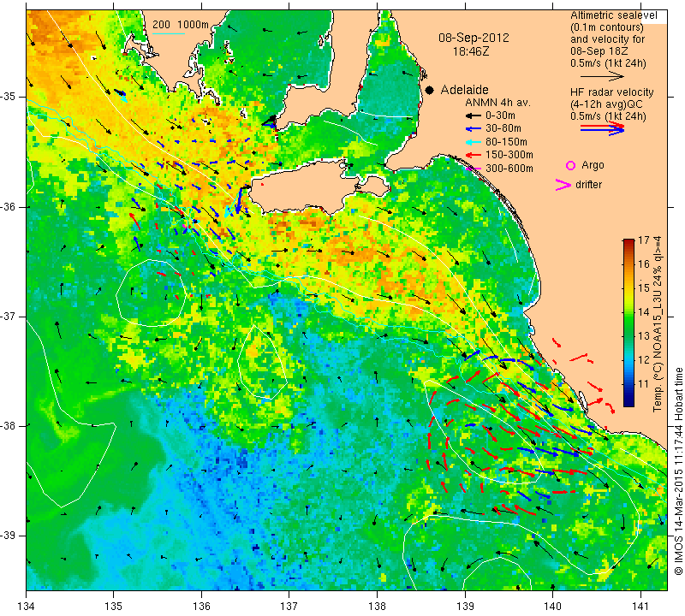The height and width of the screenshot is (616, 685).
Task: Click the Adelaide city label
Action: point(464,90)
